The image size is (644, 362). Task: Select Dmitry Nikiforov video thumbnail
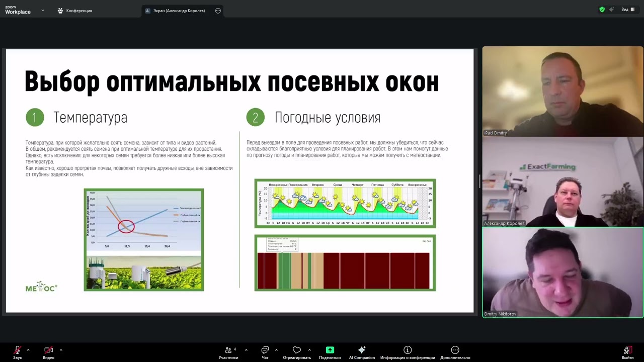pyautogui.click(x=562, y=272)
